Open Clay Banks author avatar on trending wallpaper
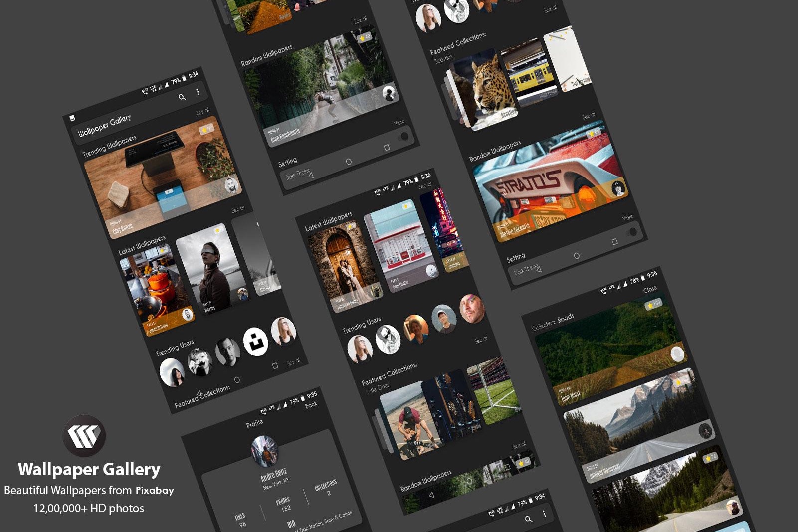Screen dimensions: 798x532 click(231, 185)
